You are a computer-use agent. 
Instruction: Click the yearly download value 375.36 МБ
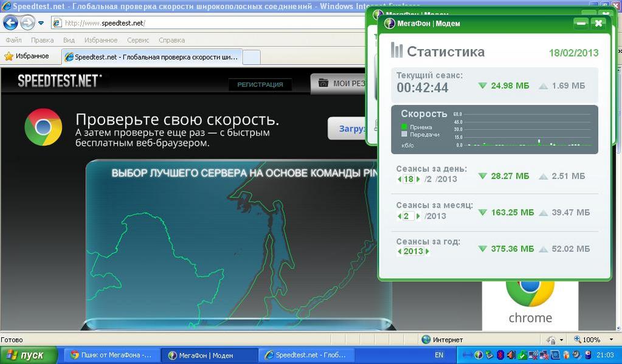pyautogui.click(x=513, y=249)
